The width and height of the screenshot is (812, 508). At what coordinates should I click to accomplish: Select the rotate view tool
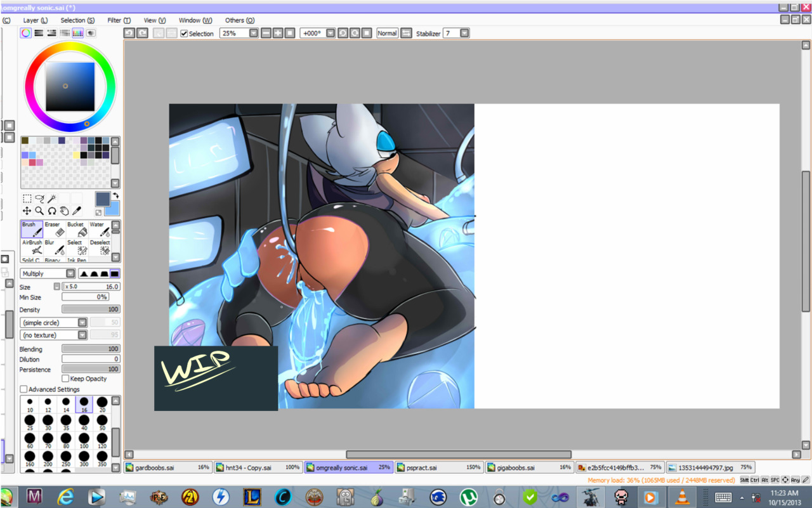pyautogui.click(x=52, y=211)
